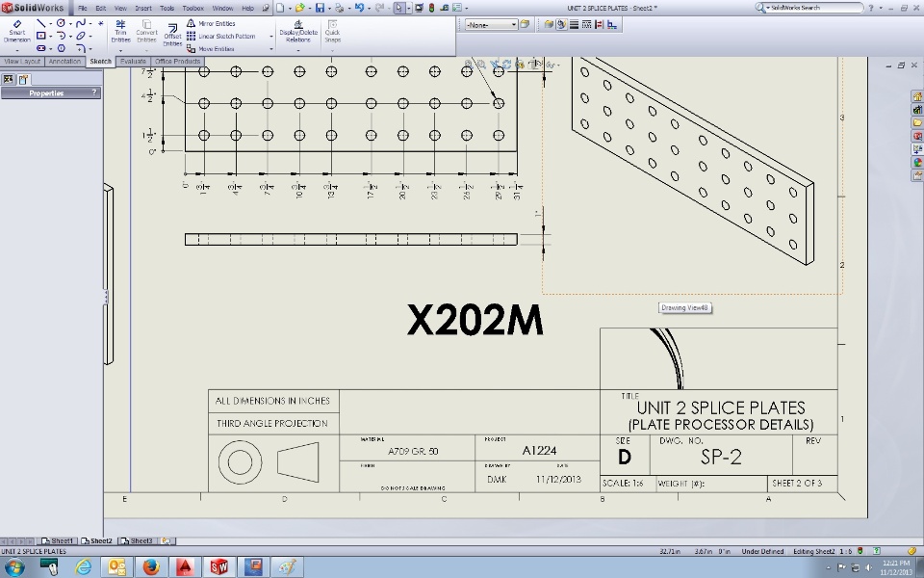
Task: Select the Rectangle sketch tool
Action: (x=40, y=36)
